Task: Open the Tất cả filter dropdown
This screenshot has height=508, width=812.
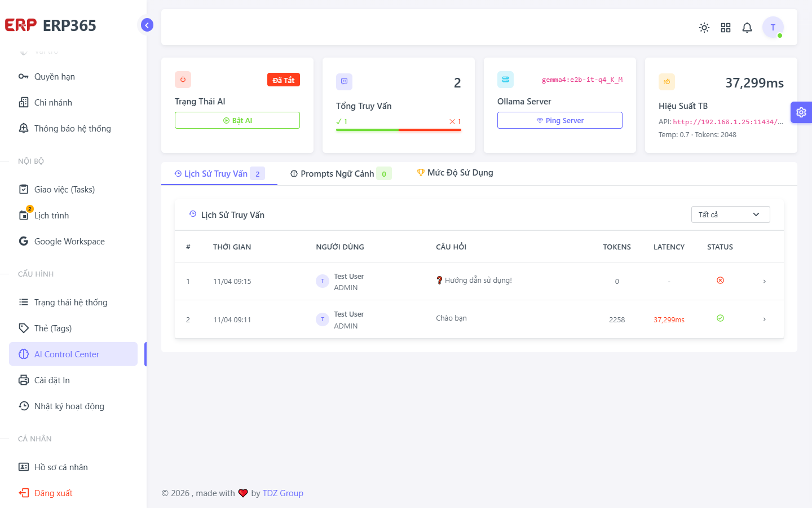Action: click(731, 214)
